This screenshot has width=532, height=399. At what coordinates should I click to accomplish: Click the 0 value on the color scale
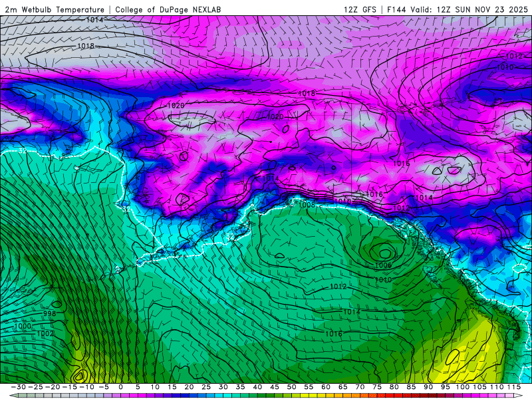121,387
